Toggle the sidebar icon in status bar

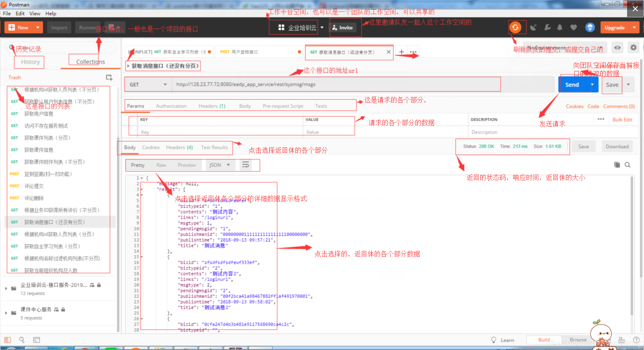(7, 340)
